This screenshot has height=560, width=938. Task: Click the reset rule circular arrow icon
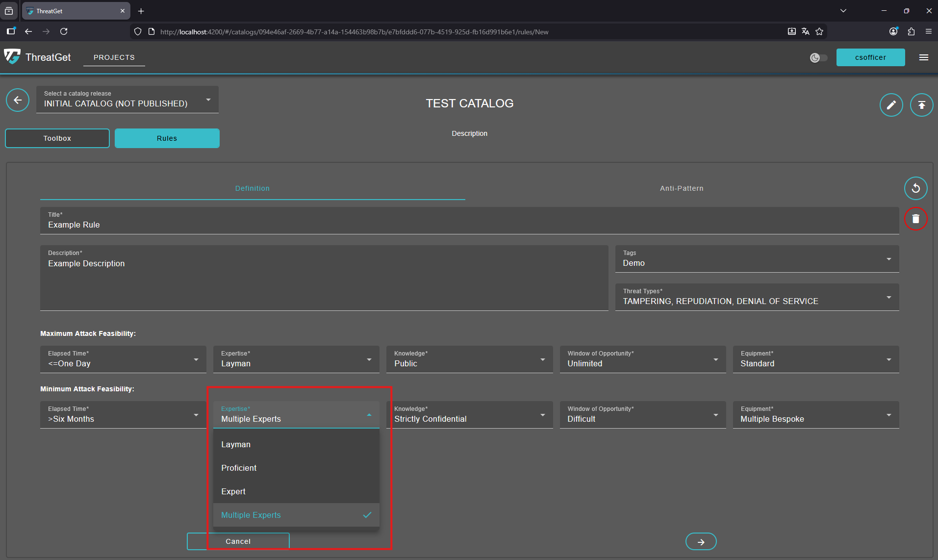(x=915, y=188)
